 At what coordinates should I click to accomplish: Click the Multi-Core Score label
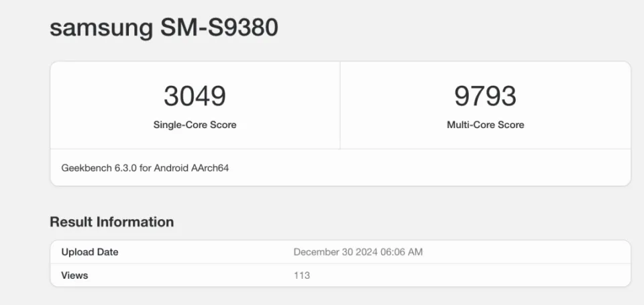[485, 125]
